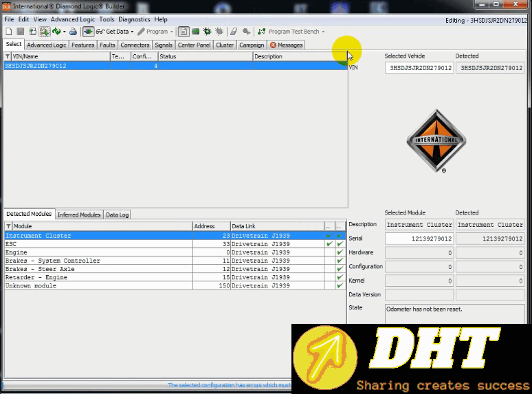Click the Address column header
This screenshot has width=532, height=394.
[212, 226]
